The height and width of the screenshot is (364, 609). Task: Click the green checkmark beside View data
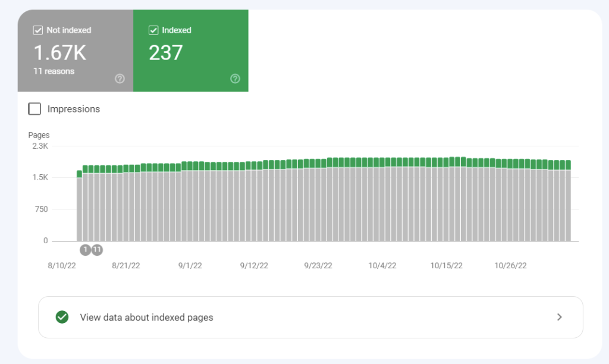[x=62, y=317]
